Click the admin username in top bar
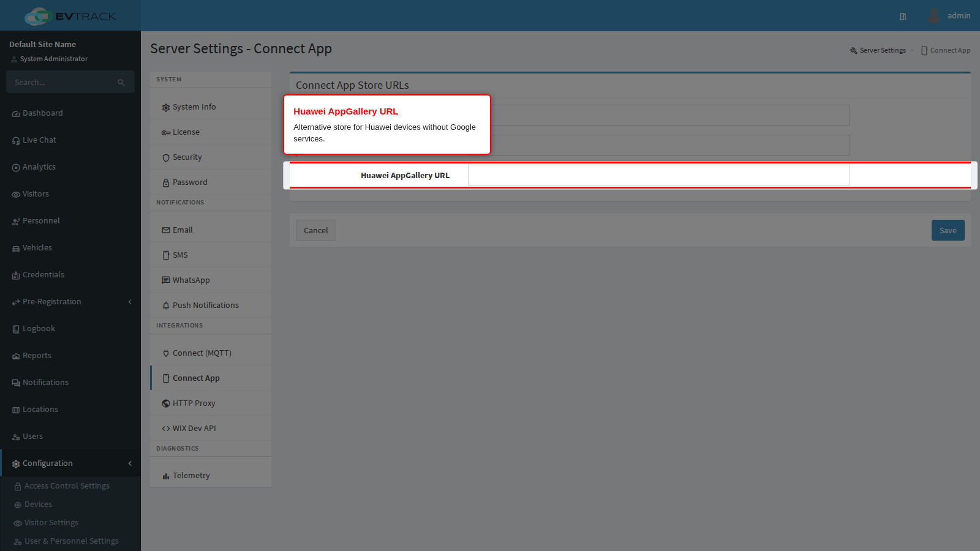Image resolution: width=980 pixels, height=551 pixels. (959, 16)
